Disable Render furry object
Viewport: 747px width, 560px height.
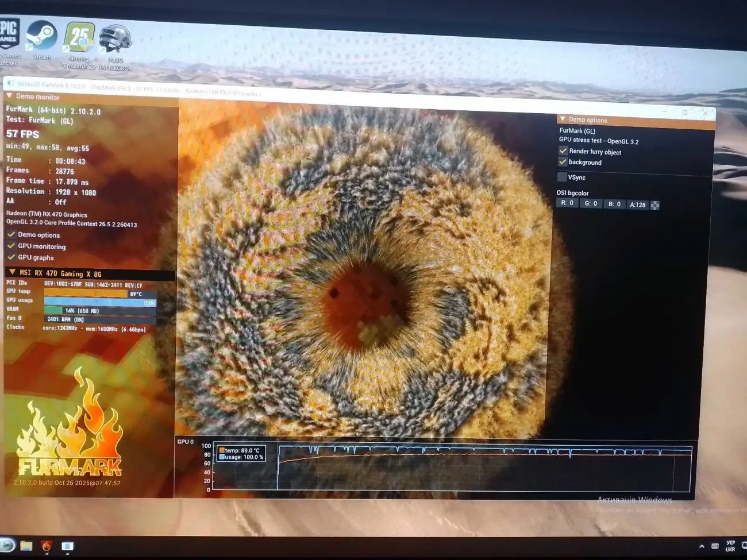[x=563, y=151]
